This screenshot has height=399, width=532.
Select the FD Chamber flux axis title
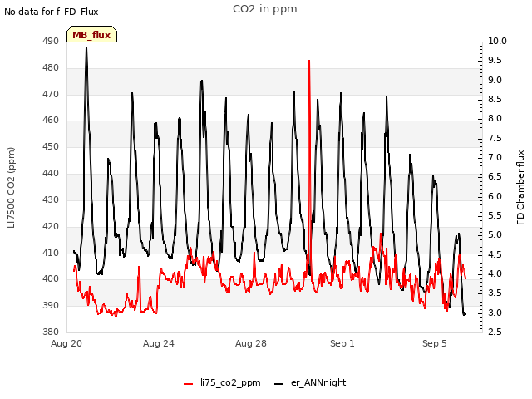click(520, 188)
